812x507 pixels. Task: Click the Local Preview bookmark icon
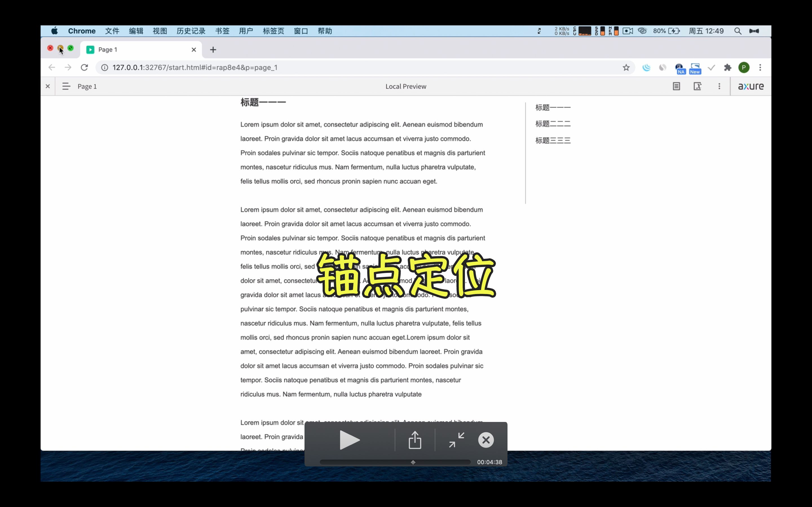click(626, 67)
